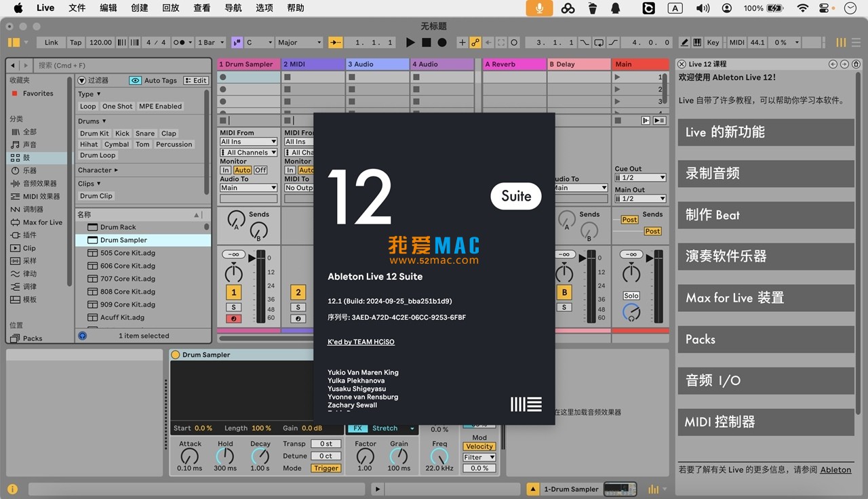
Task: Go home in Live 12 lessons panel
Action: (x=856, y=64)
